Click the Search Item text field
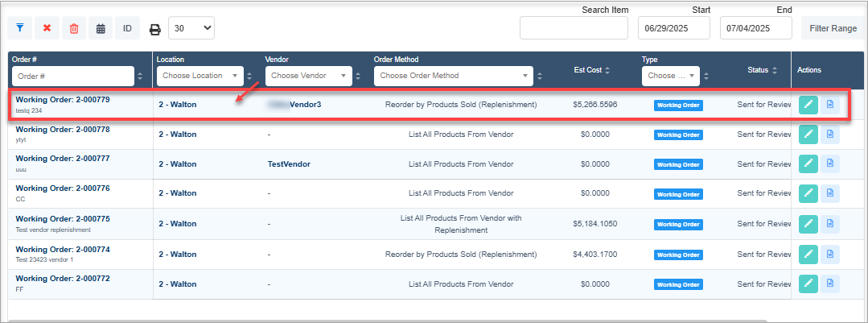The height and width of the screenshot is (323, 868). tap(574, 28)
